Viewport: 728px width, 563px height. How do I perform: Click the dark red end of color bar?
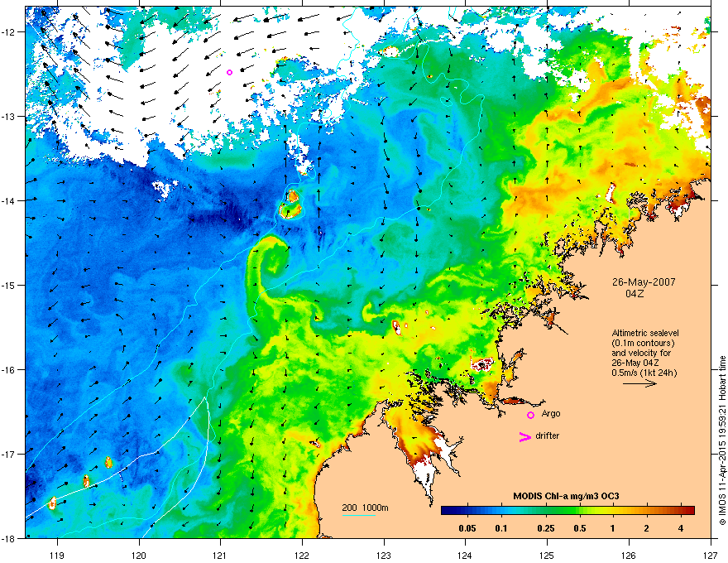690,511
